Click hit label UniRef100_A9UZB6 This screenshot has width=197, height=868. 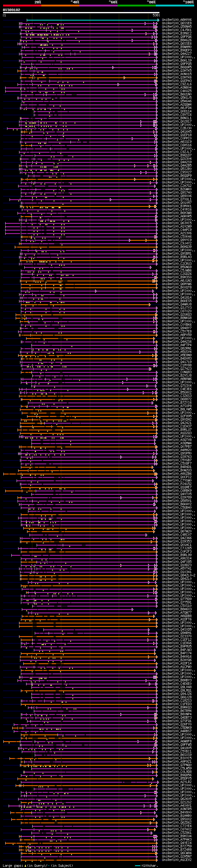click(177, 474)
